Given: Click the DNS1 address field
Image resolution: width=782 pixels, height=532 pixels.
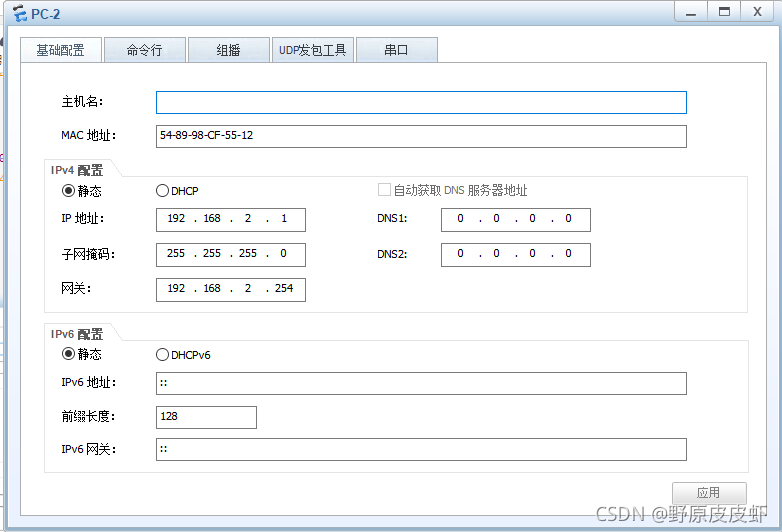Looking at the screenshot, I should (516, 219).
